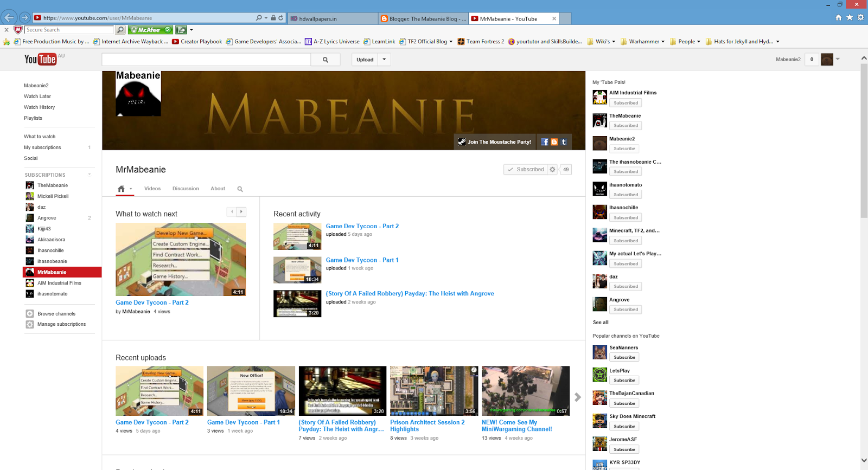The height and width of the screenshot is (470, 868).
Task: Toggle Subscribed for daz
Action: click(626, 286)
